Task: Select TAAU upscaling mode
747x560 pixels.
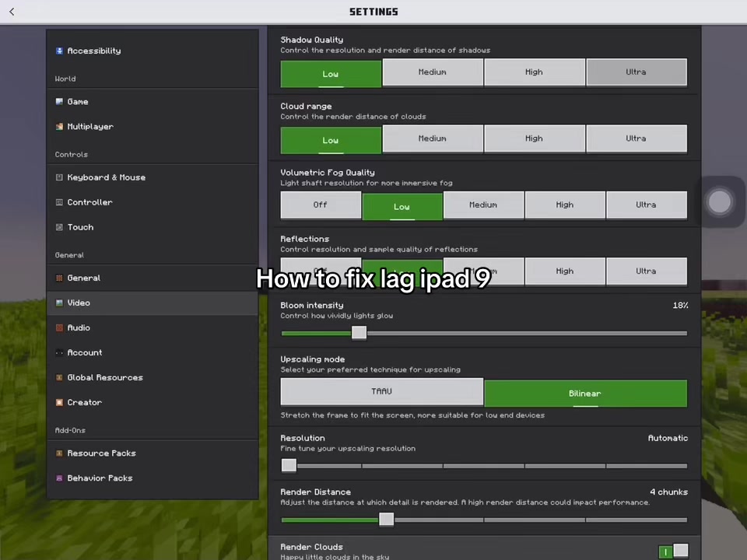Action: click(x=382, y=391)
